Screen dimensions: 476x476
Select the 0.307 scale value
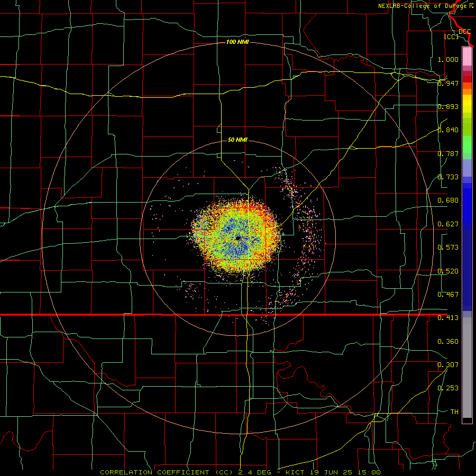click(x=448, y=365)
